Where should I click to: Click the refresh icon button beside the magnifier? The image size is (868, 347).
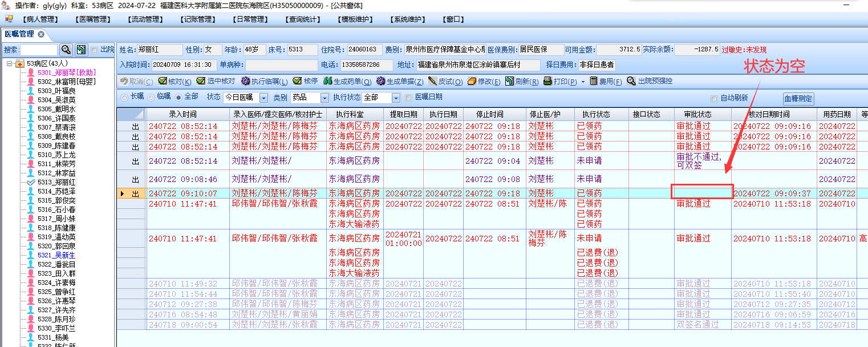pyautogui.click(x=81, y=50)
